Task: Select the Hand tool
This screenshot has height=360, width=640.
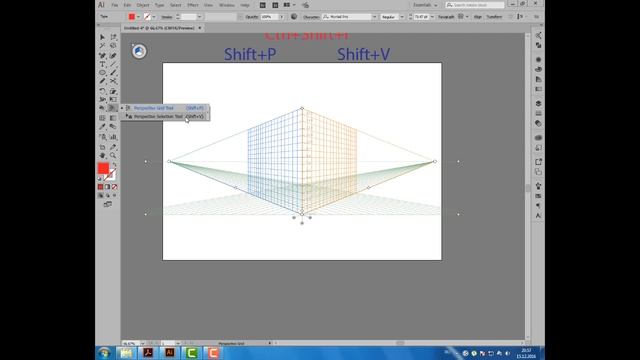Action: click(102, 156)
